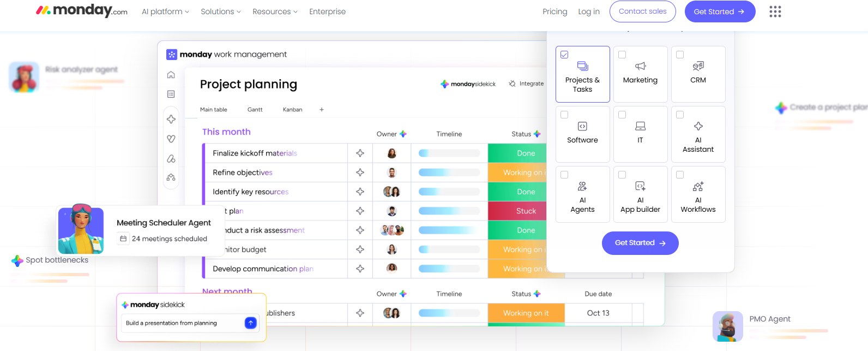Select the sparkle AI icon in sidebar
The width and height of the screenshot is (868, 351).
coord(171,119)
